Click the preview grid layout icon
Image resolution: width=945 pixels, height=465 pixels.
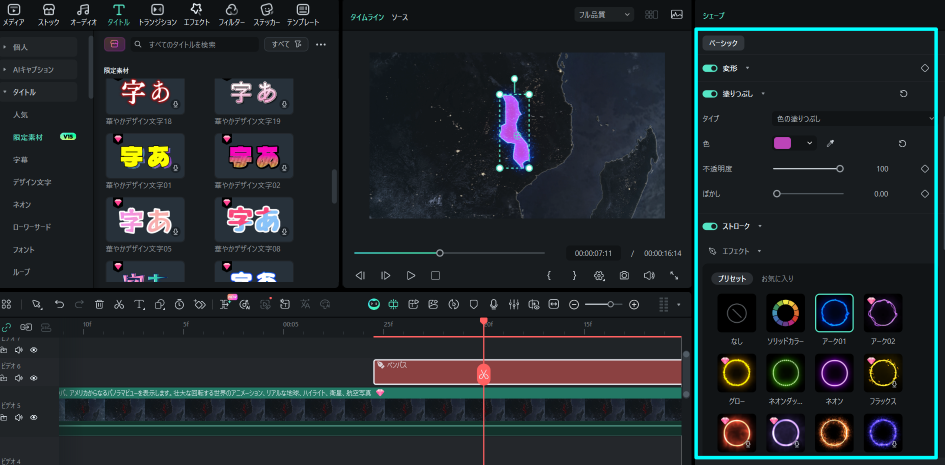tap(651, 14)
